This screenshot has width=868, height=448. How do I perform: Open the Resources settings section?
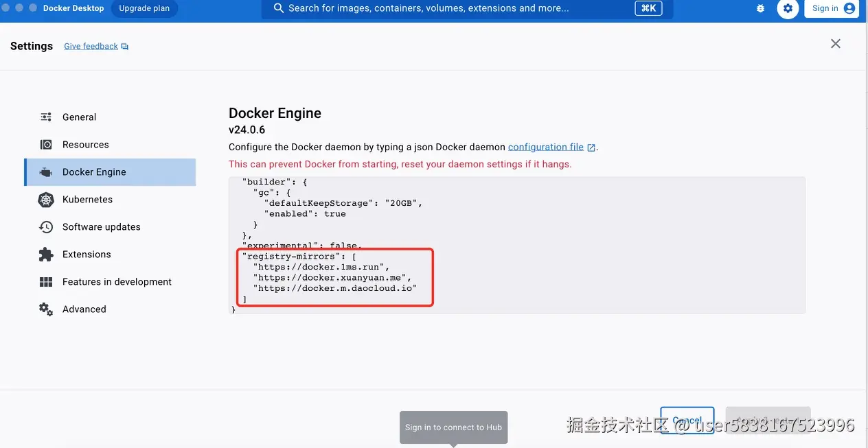point(110,145)
